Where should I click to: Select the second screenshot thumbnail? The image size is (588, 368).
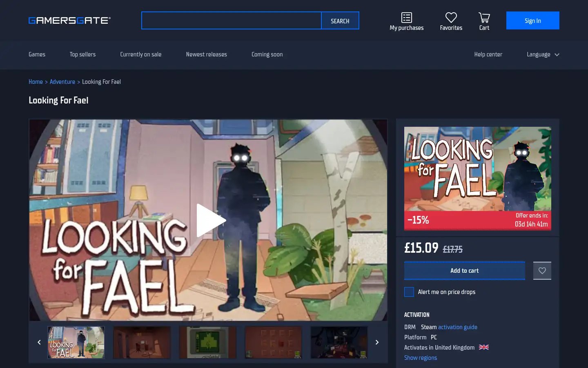click(x=142, y=342)
